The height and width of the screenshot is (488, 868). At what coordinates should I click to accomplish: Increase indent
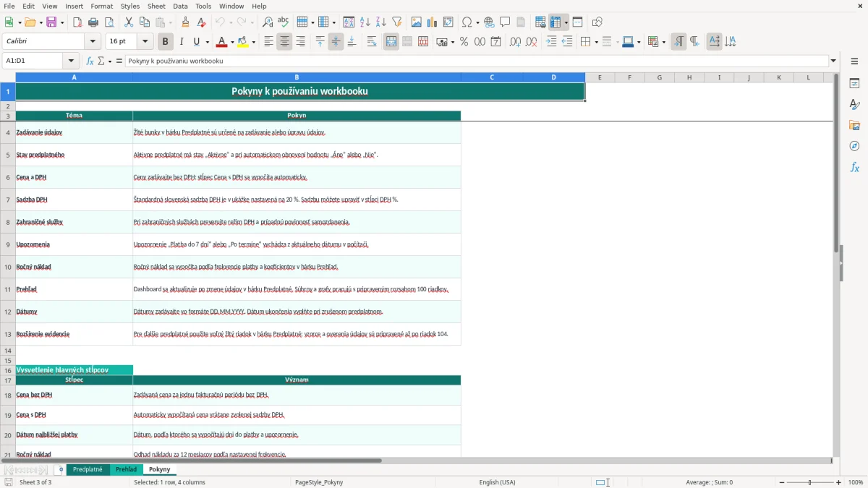click(x=551, y=42)
